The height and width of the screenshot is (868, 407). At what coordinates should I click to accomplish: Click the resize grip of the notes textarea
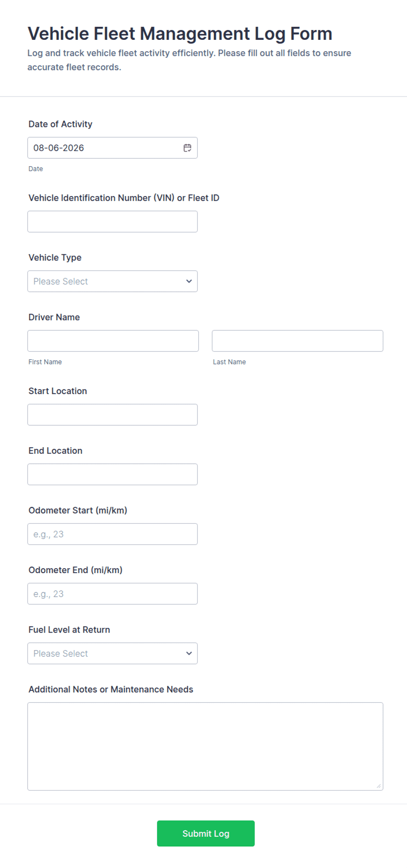coord(379,786)
